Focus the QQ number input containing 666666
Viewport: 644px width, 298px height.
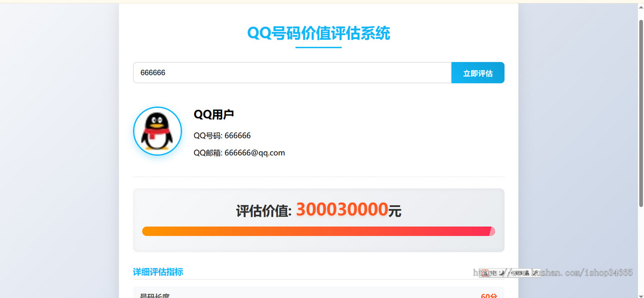click(x=292, y=73)
